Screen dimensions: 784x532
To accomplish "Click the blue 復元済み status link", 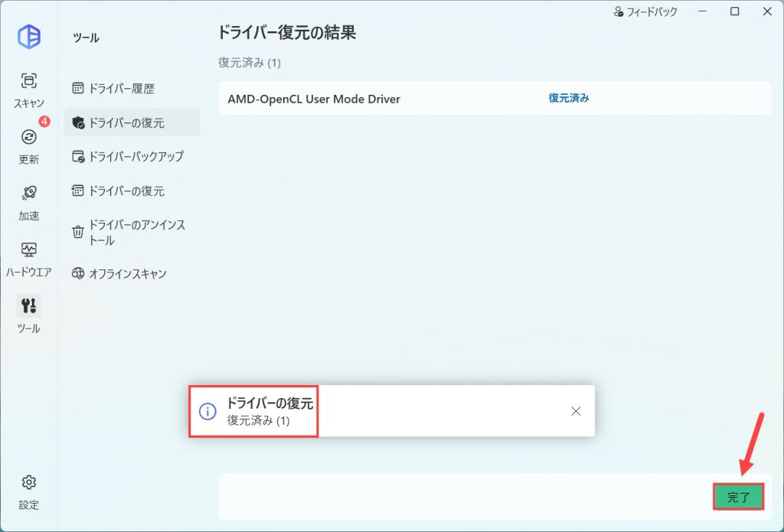I will click(x=569, y=99).
